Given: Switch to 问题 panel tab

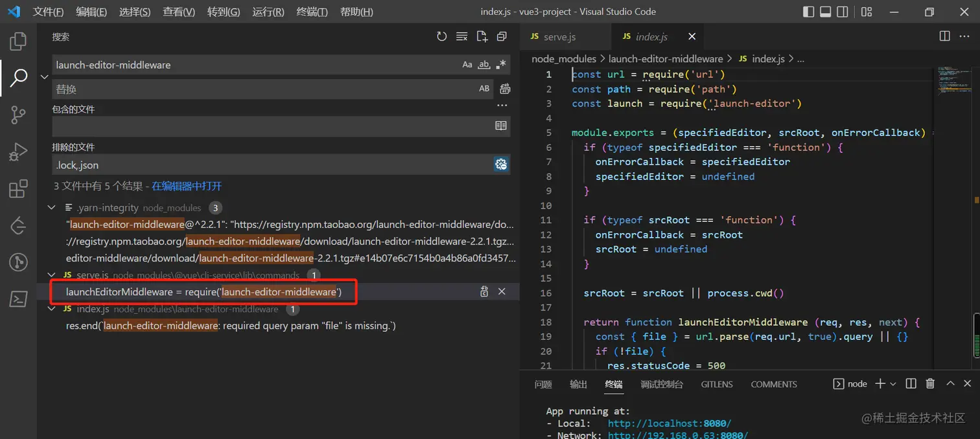Looking at the screenshot, I should pos(543,384).
